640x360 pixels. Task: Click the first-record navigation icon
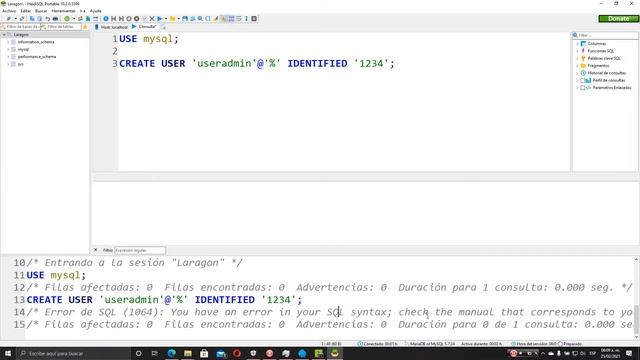(113, 19)
